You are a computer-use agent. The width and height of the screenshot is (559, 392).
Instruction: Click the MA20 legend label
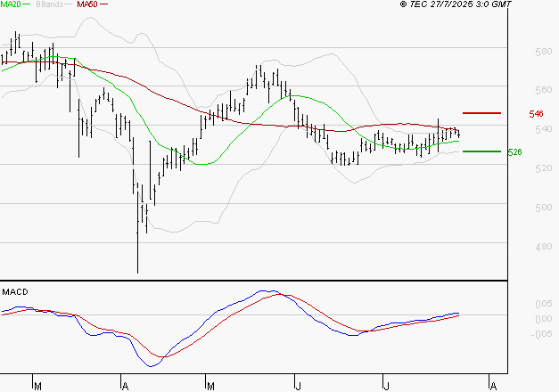11,4
